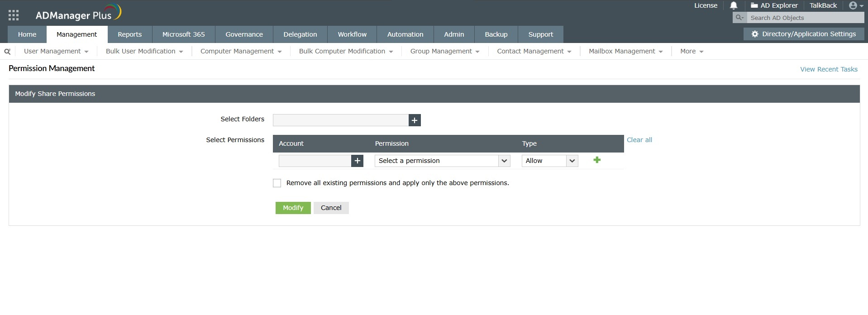Click the search icon in Search AD Objects
The height and width of the screenshot is (315, 868).
[739, 18]
